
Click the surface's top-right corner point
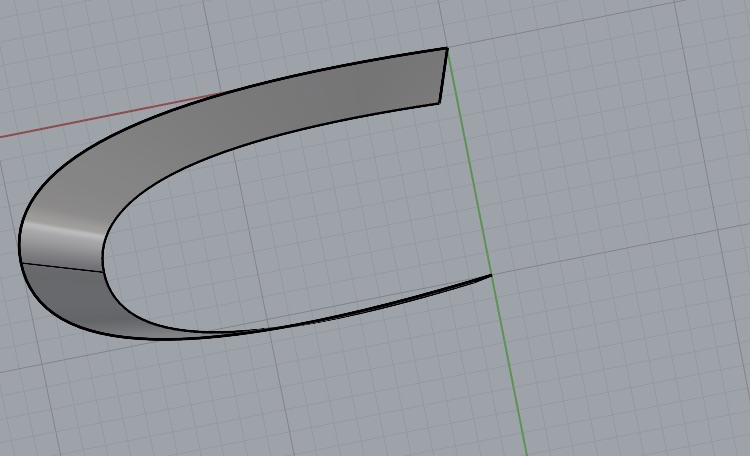(446, 48)
